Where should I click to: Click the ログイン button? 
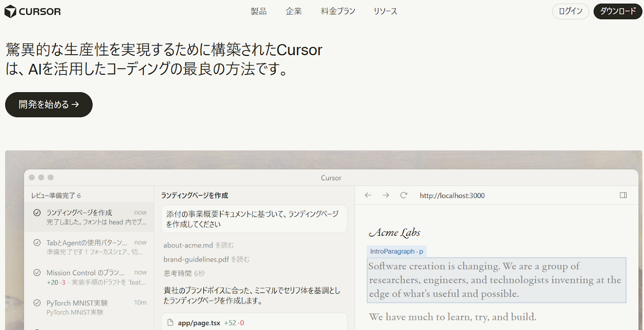tap(570, 11)
